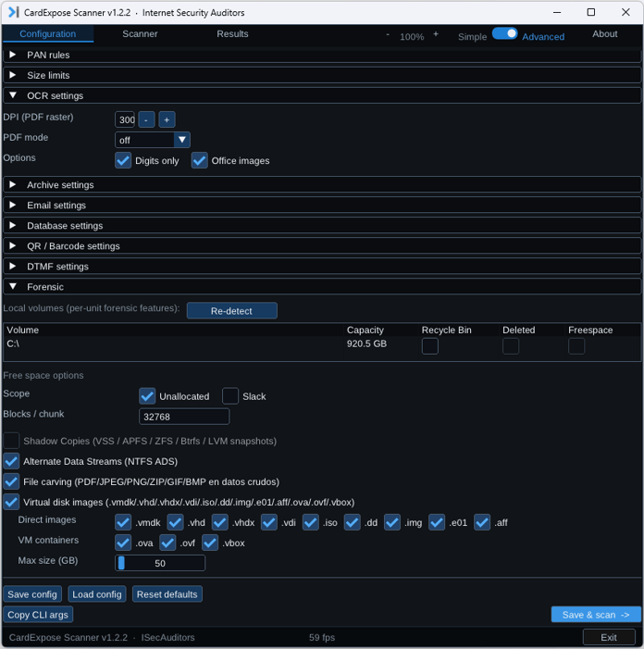This screenshot has height=649, width=644.
Task: Uncheck the .ovf VM container
Action: pos(167,543)
